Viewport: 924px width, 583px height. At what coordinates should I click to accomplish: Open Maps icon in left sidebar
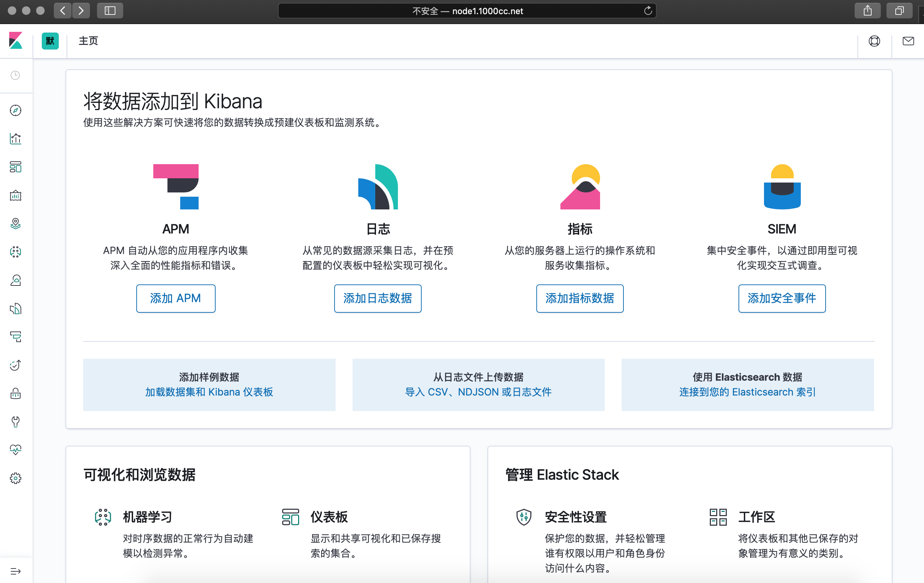click(15, 223)
